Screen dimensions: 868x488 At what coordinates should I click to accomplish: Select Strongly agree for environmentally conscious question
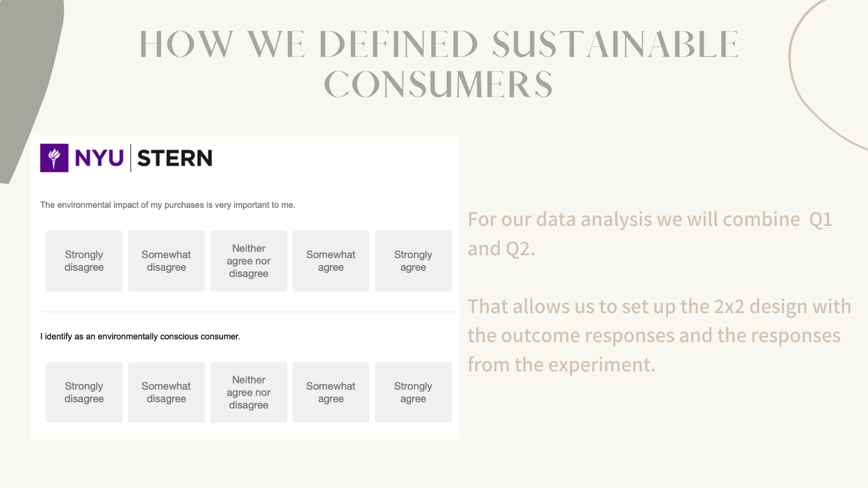(x=413, y=392)
